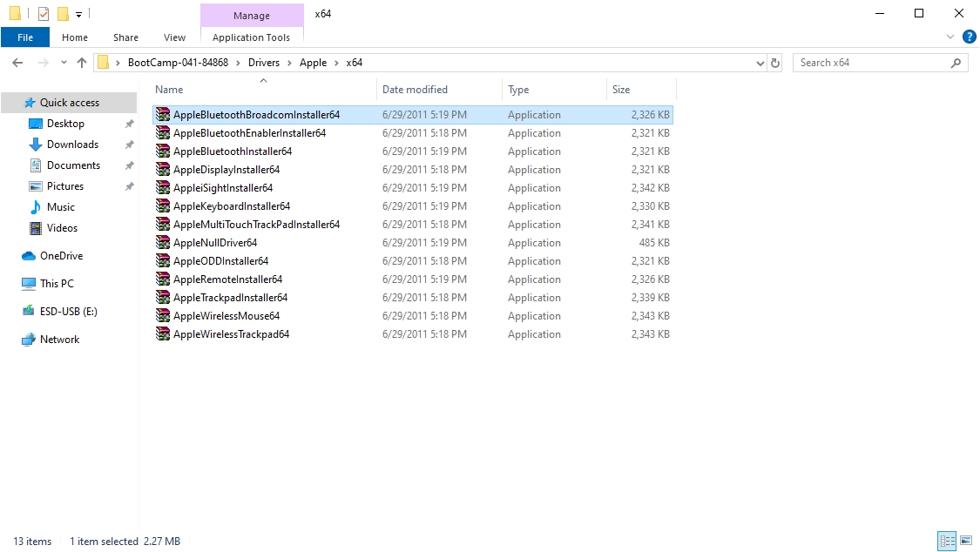Viewport: 980px width, 552px height.
Task: Click the AppleBluetoothInstaller64 file icon
Action: (x=163, y=151)
